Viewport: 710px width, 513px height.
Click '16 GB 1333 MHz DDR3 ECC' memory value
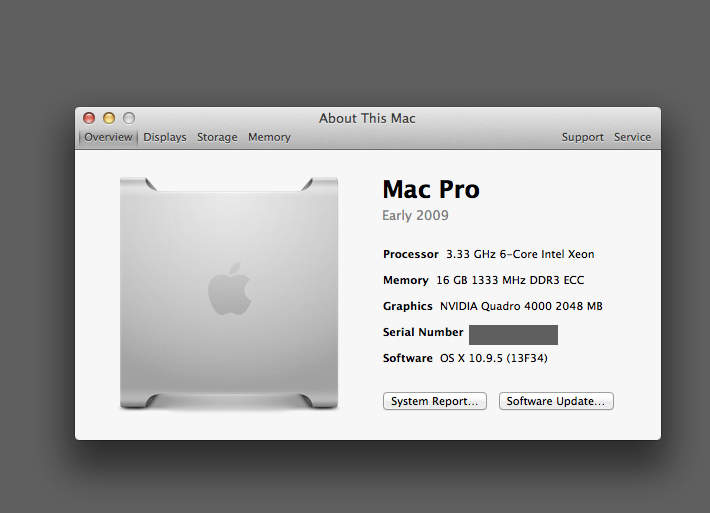pos(510,280)
